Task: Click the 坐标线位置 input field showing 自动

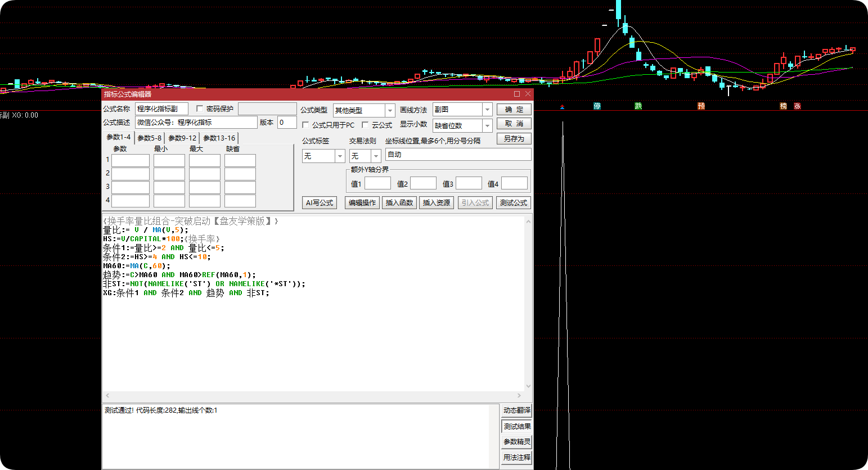Action: pos(458,154)
